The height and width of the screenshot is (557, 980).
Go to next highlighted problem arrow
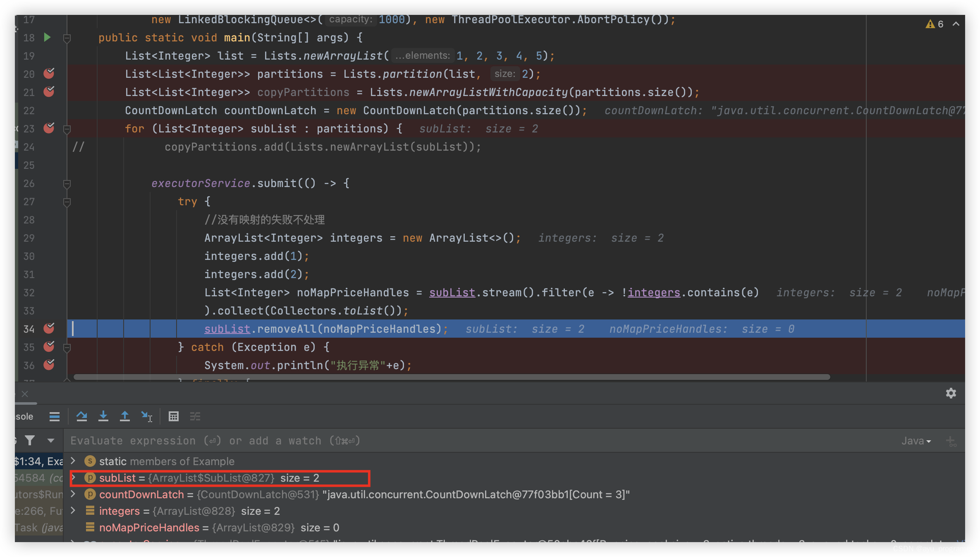(956, 24)
